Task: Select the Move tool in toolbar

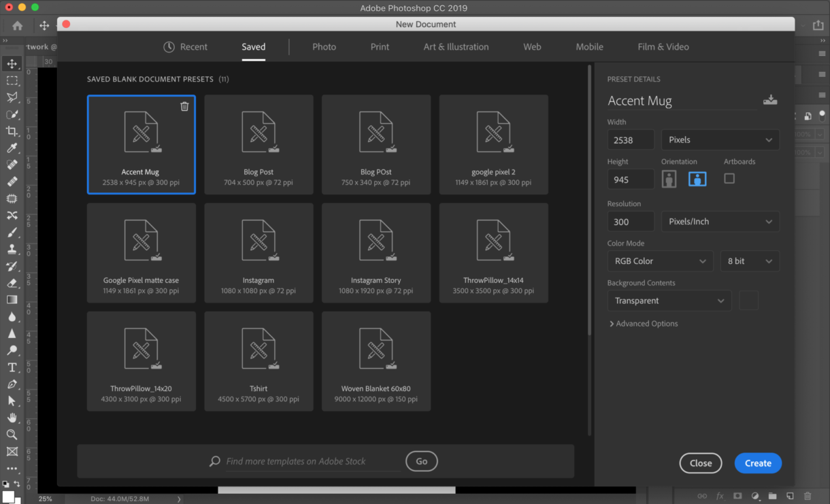Action: click(12, 64)
